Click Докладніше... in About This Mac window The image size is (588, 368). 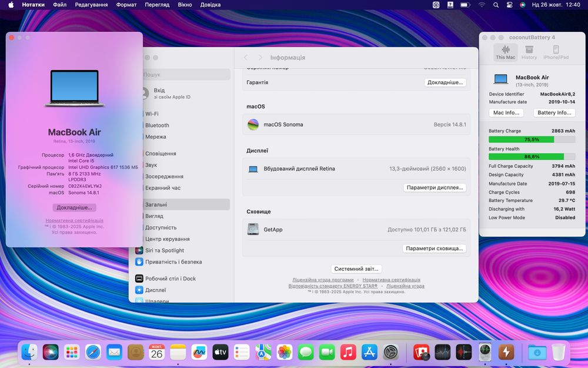click(74, 208)
